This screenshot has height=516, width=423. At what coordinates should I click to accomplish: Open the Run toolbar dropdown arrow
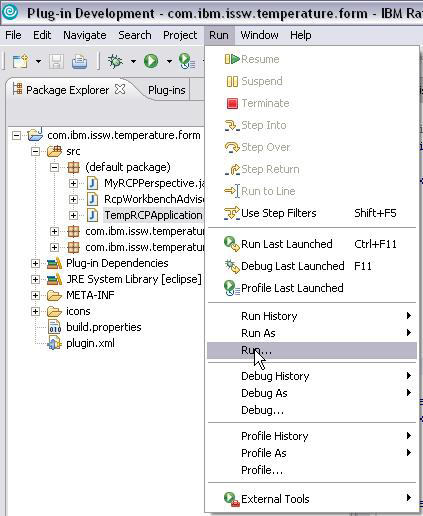[169, 61]
